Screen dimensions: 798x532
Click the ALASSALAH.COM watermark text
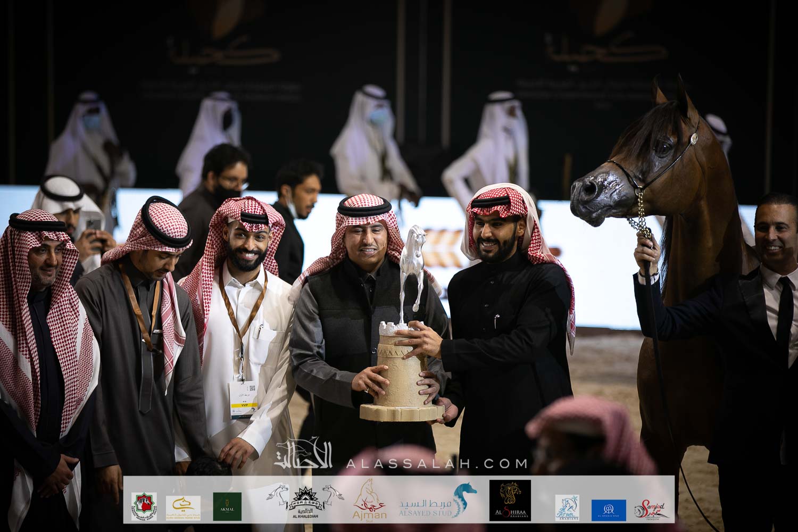click(436, 463)
